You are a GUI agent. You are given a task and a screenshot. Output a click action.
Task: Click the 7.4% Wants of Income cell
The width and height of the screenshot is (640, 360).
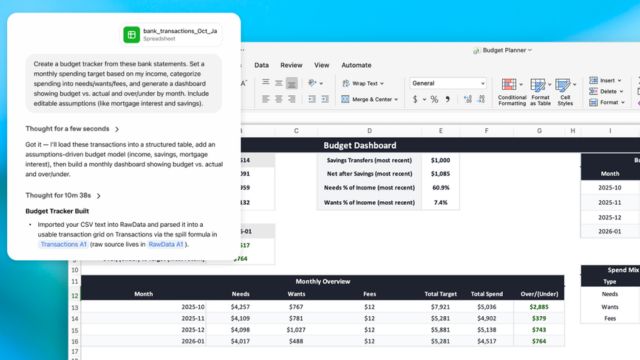pyautogui.click(x=440, y=202)
